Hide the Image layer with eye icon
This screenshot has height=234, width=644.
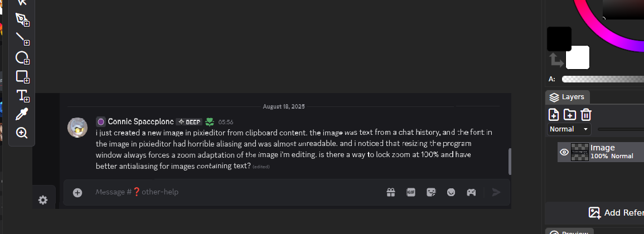click(x=564, y=152)
